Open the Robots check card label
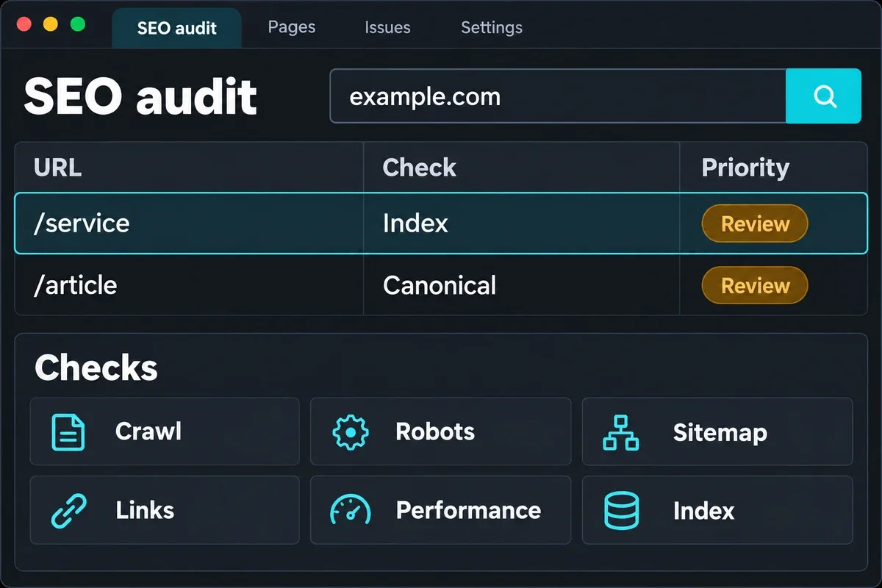This screenshot has width=882, height=588. [x=435, y=431]
